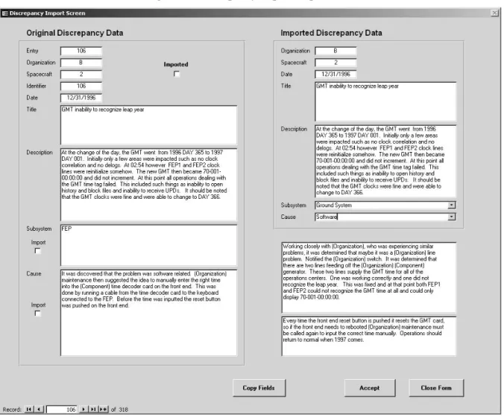Close the Discrepancy Import Screen window

(x=494, y=13)
